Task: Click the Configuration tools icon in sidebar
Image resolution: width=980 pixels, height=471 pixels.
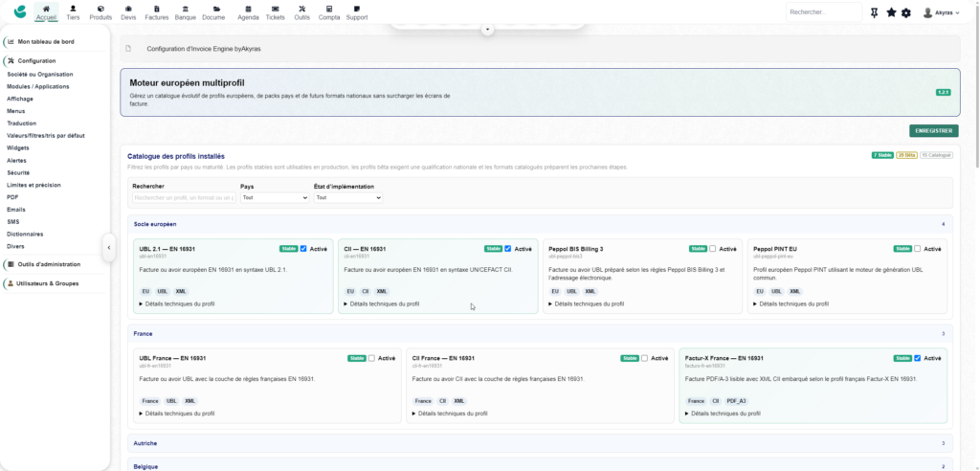Action: click(x=11, y=60)
